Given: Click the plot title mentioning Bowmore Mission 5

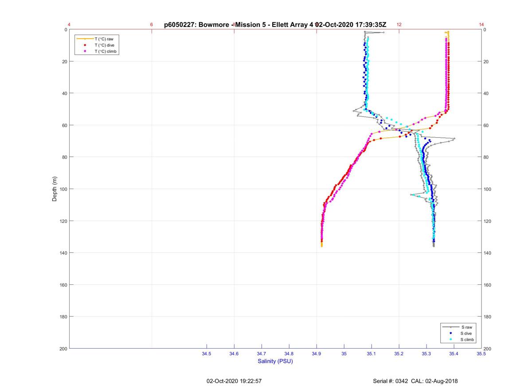Looking at the screenshot, I should (275, 25).
